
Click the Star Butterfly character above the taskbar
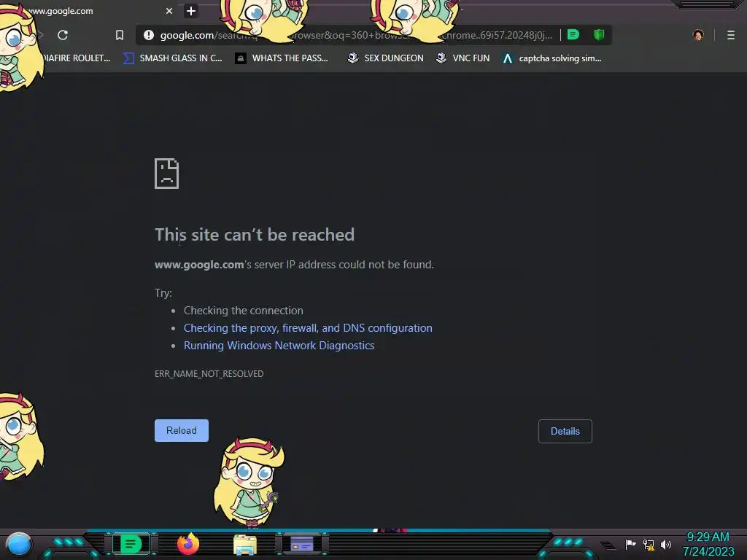[249, 483]
